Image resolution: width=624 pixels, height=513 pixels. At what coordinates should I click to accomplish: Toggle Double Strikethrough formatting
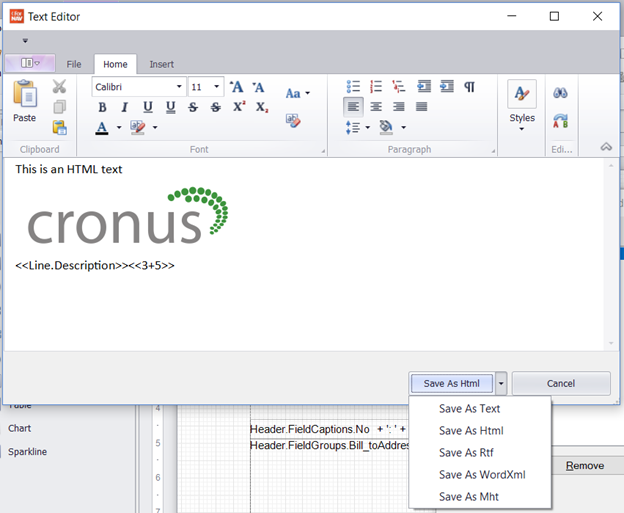pos(216,107)
